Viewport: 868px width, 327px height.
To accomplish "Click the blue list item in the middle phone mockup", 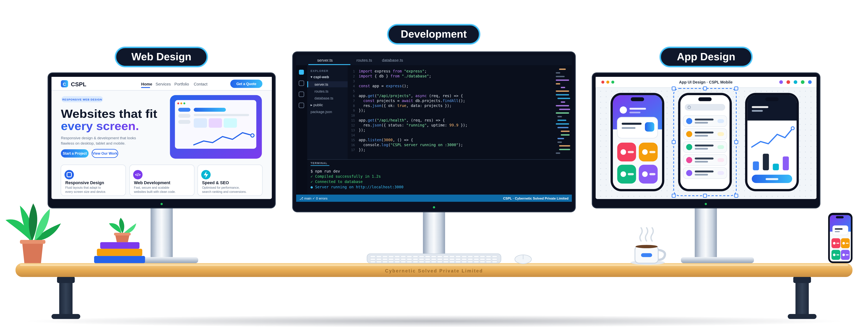I will pyautogui.click(x=705, y=121).
